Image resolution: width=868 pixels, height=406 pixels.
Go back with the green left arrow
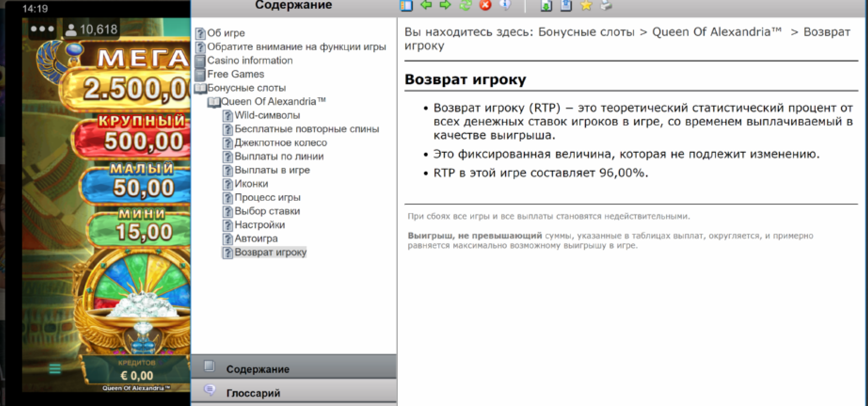pos(427,5)
